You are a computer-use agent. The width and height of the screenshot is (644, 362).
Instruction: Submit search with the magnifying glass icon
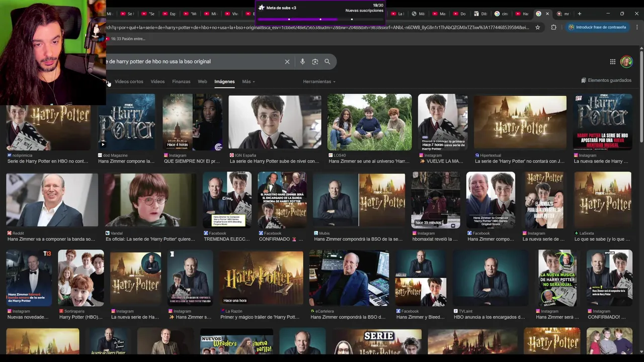(x=327, y=61)
